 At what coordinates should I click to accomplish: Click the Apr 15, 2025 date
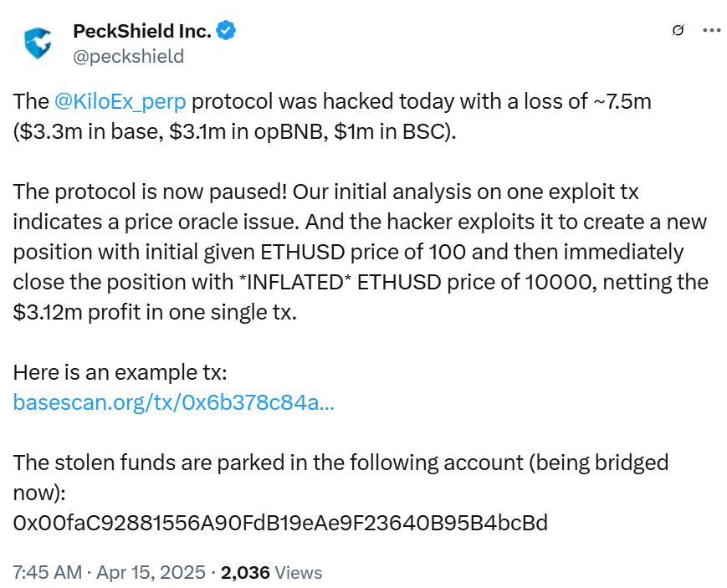152,573
